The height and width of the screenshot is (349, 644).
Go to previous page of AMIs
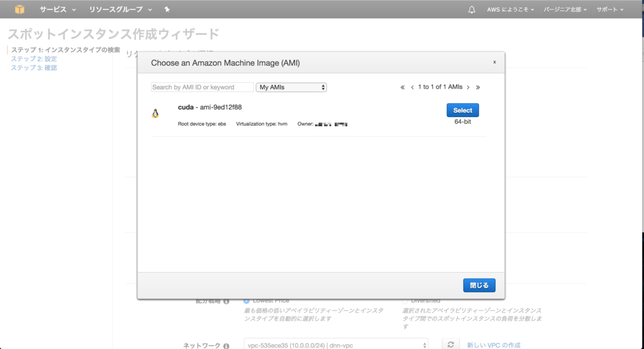tap(413, 87)
